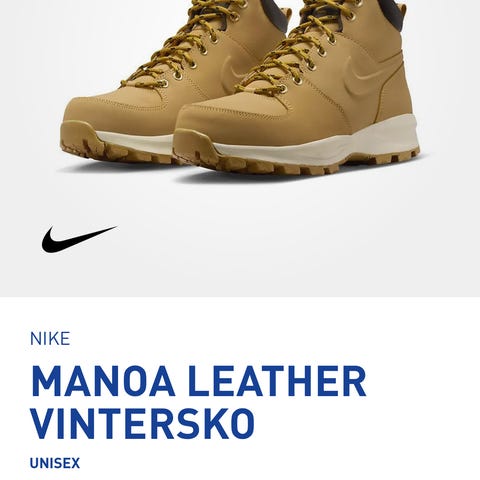The height and width of the screenshot is (480, 480).
Task: Click the word VINTERSKO in the heading
Action: pyautogui.click(x=143, y=423)
